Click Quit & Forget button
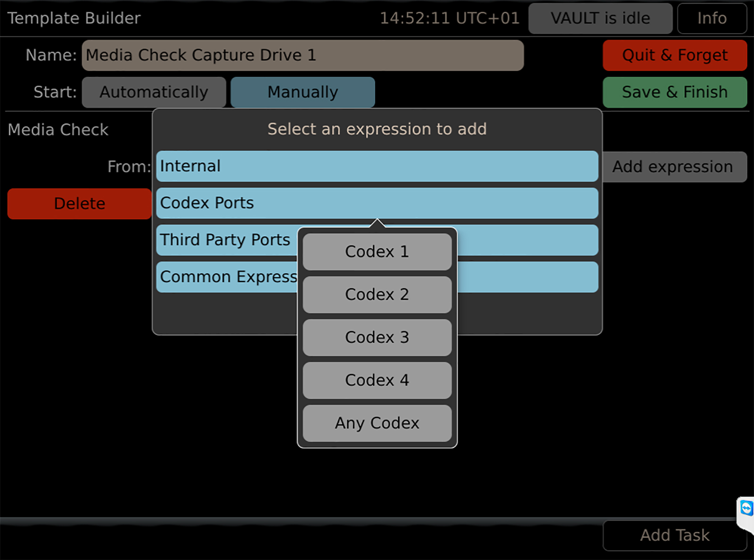 click(x=675, y=56)
